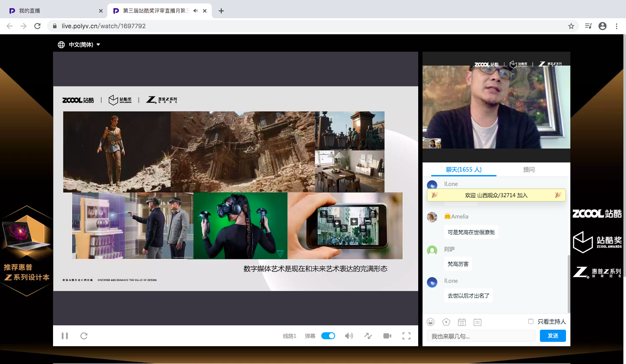Go back to the previous page

(10, 26)
